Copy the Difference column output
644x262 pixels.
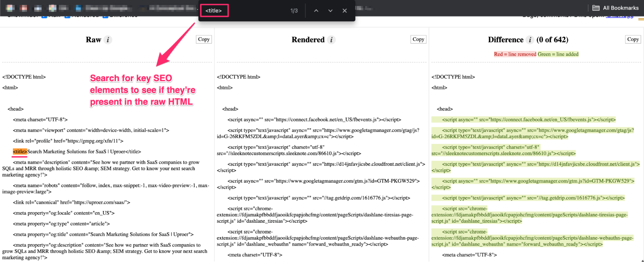[x=633, y=39]
